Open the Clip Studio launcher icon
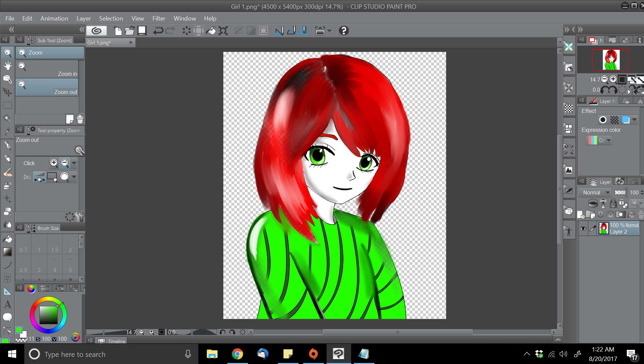Screen dimensions: 644x364 pos(96,31)
